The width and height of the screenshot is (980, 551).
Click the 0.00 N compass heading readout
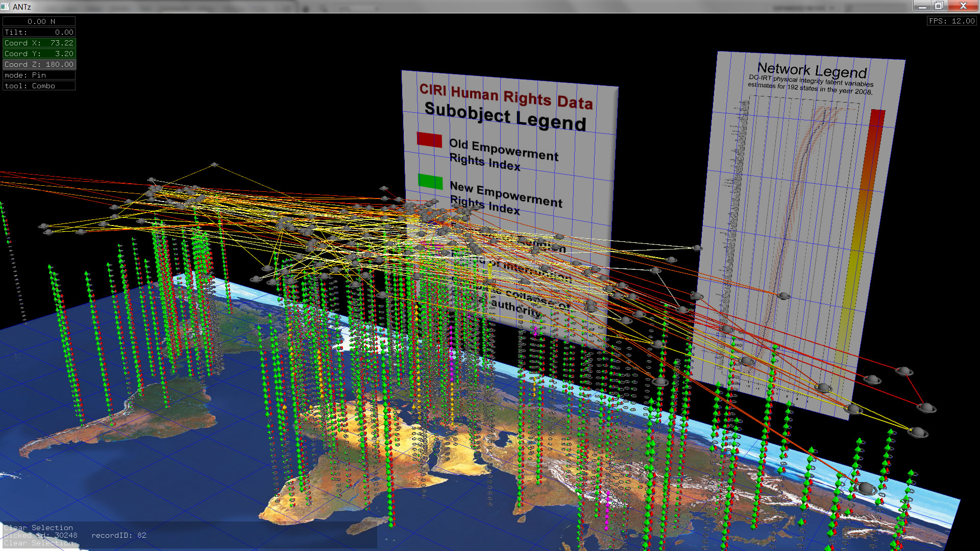[39, 21]
